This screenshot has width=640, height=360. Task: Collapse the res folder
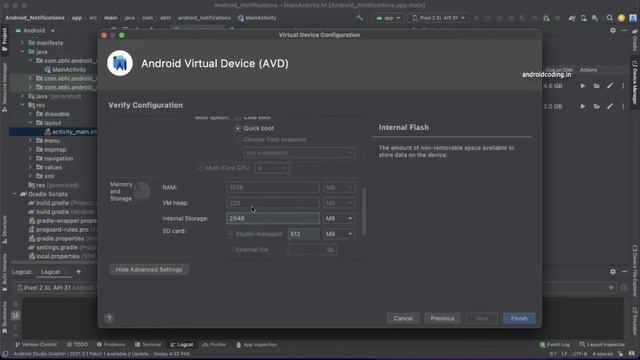[22, 105]
